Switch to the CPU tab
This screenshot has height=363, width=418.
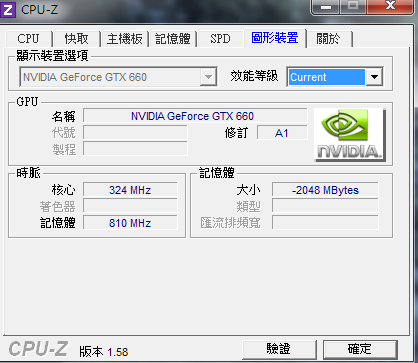(x=28, y=39)
